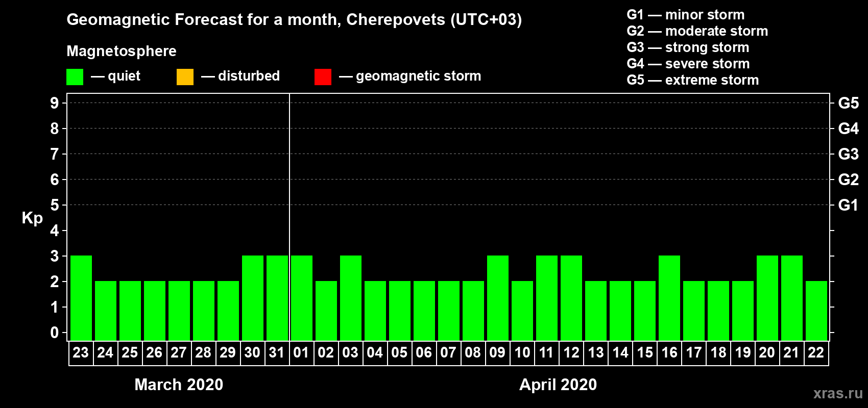Click the date label 08
The image size is (868, 408).
473,352
